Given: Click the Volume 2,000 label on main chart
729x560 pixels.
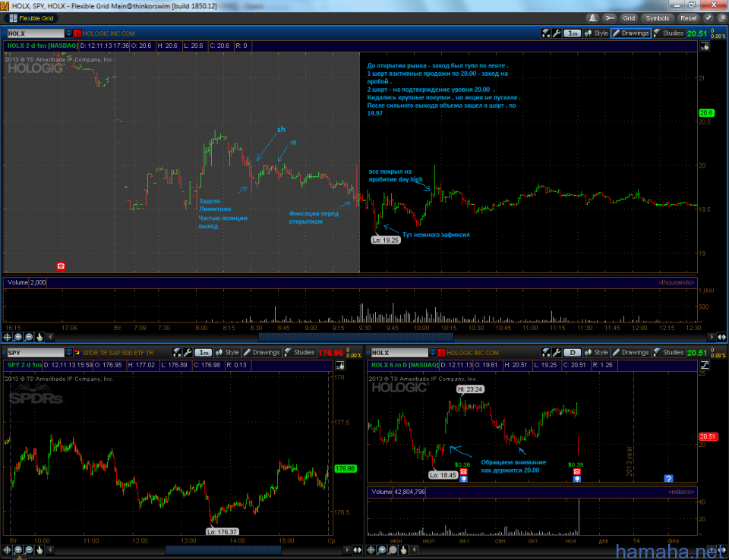Looking at the screenshot, I should pyautogui.click(x=27, y=282).
